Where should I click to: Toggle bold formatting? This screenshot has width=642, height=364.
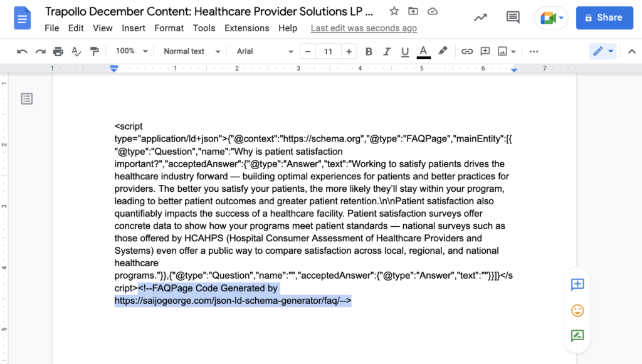coord(369,51)
